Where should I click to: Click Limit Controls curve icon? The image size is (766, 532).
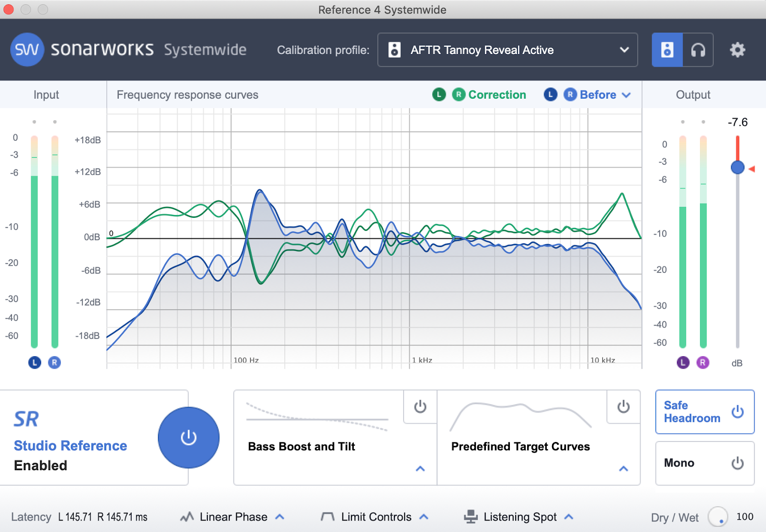point(327,517)
